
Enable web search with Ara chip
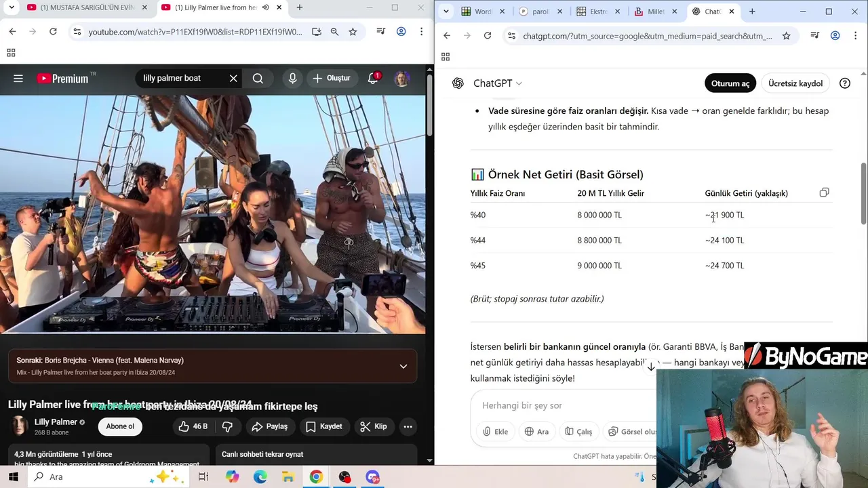537,432
